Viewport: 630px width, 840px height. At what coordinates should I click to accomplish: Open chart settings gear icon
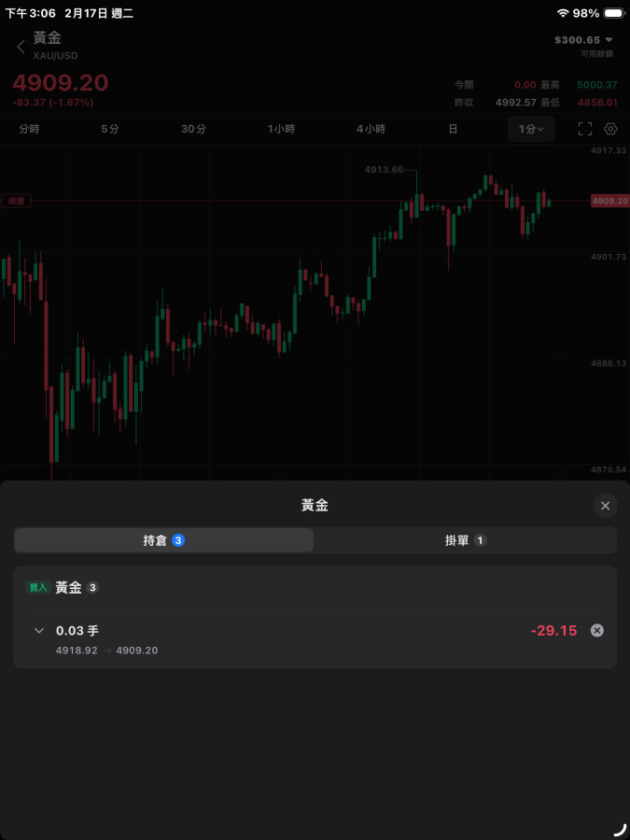(x=611, y=129)
